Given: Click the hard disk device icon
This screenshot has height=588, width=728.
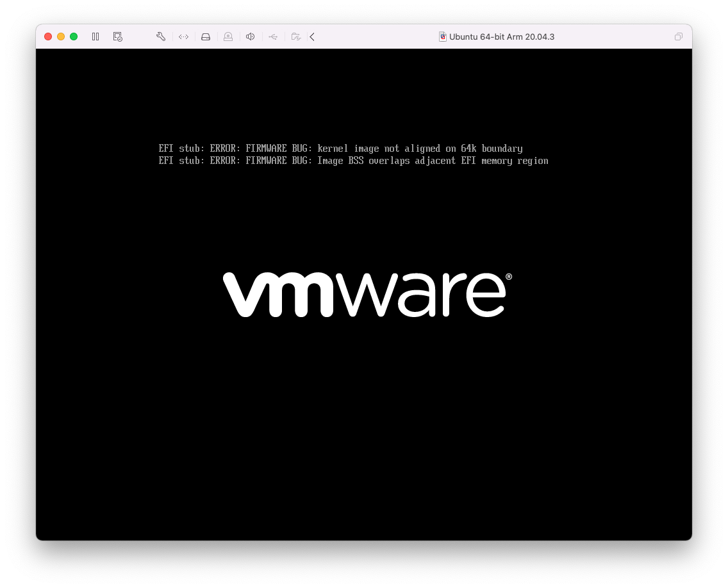Looking at the screenshot, I should click(206, 37).
